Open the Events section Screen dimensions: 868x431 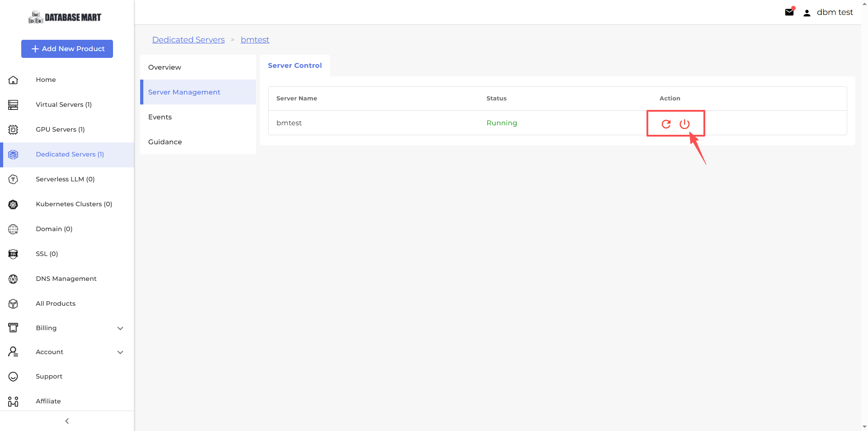click(x=198, y=117)
